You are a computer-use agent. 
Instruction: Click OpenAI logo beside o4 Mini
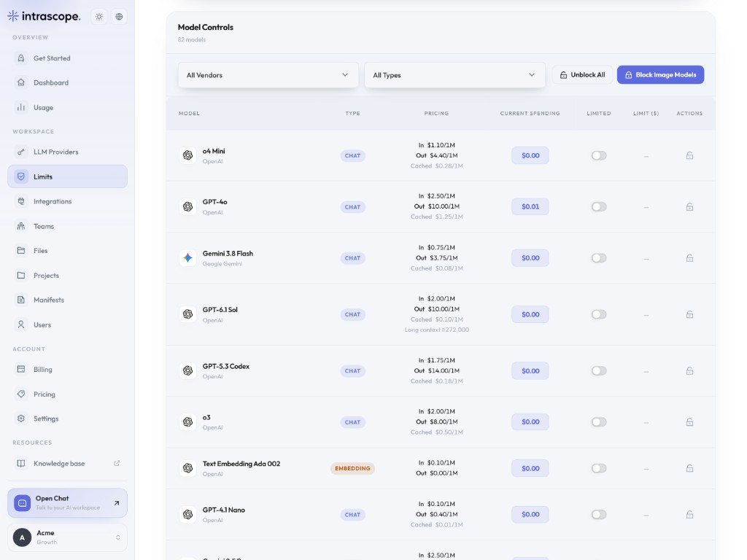pos(187,155)
